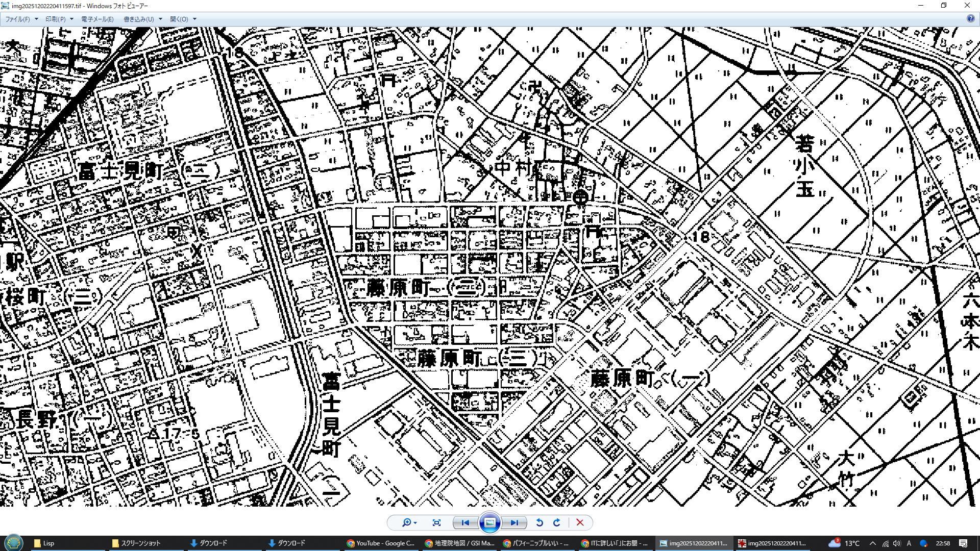The height and width of the screenshot is (551, 980).
Task: Show hidden system tray icons
Action: pyautogui.click(x=872, y=543)
